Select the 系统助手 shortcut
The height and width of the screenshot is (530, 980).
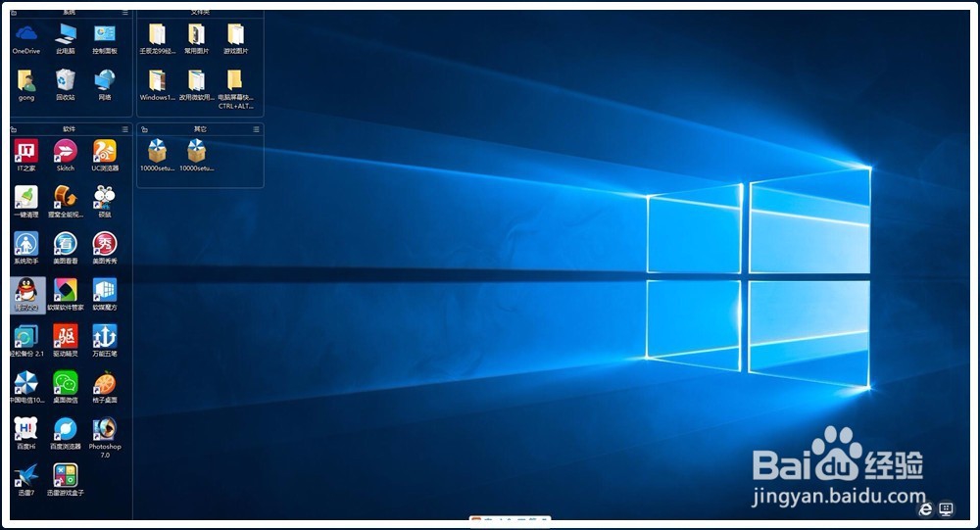[x=26, y=248]
